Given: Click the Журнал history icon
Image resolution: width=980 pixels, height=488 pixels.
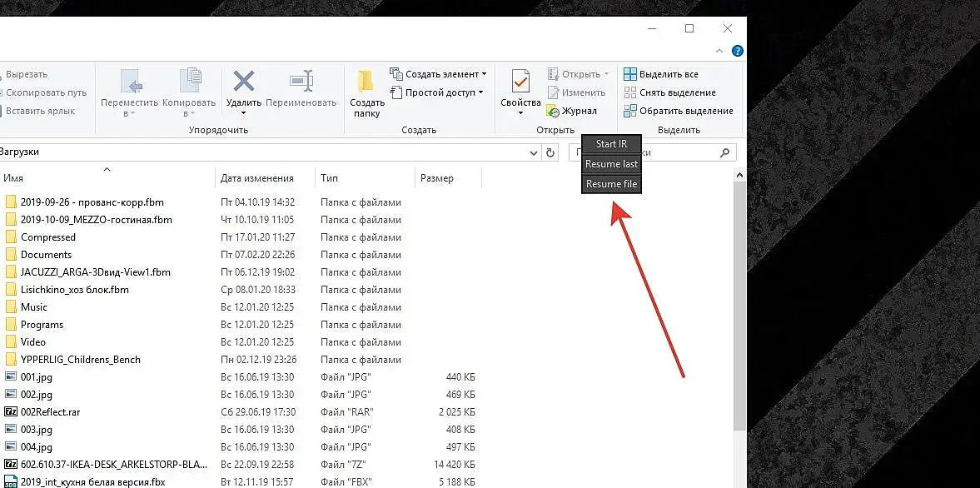Looking at the screenshot, I should tap(553, 112).
